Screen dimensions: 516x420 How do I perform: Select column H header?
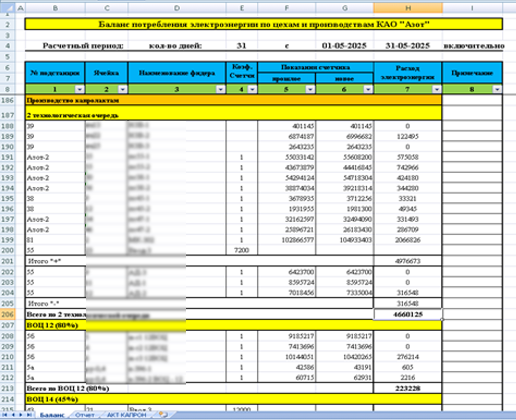[408, 8]
